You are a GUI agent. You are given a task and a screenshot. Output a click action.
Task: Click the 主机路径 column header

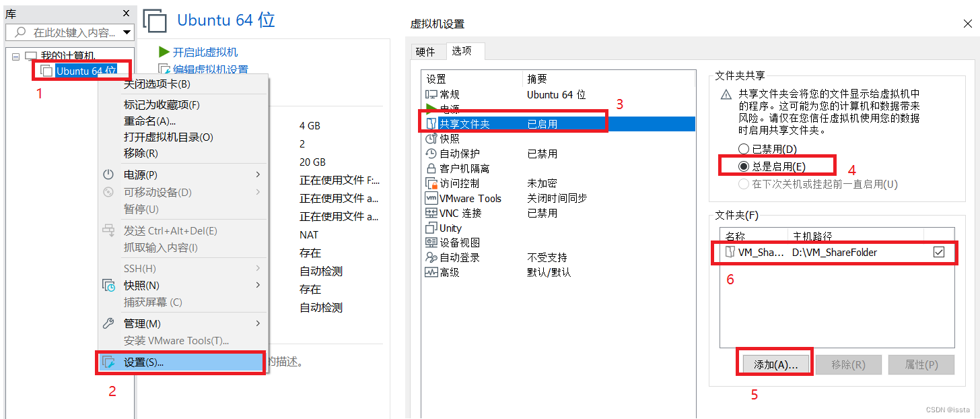855,235
